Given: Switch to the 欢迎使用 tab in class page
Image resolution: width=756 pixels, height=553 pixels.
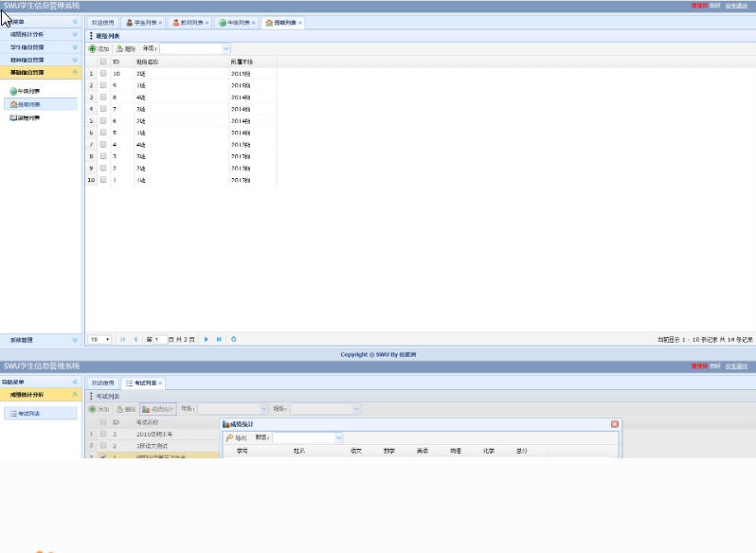Looking at the screenshot, I should pos(102,23).
